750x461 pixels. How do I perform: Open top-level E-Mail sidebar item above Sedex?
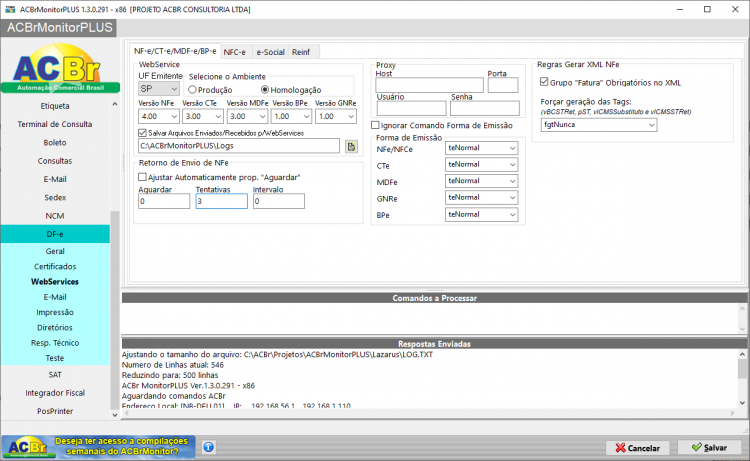click(x=55, y=179)
